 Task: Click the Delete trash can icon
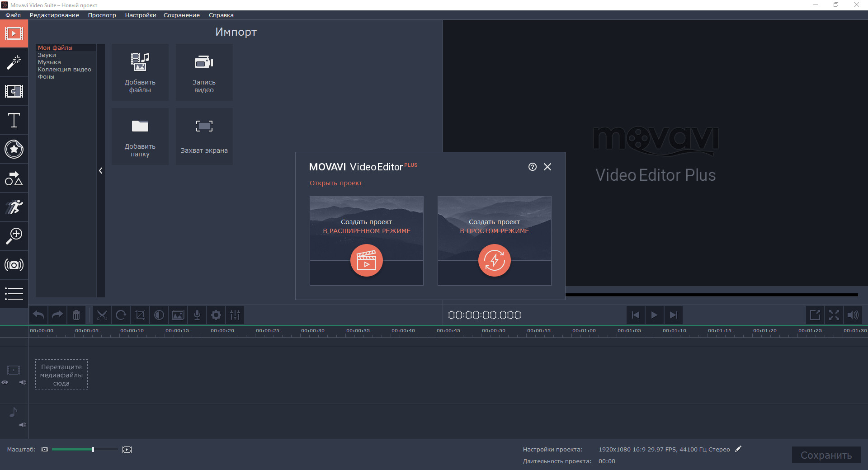[76, 315]
